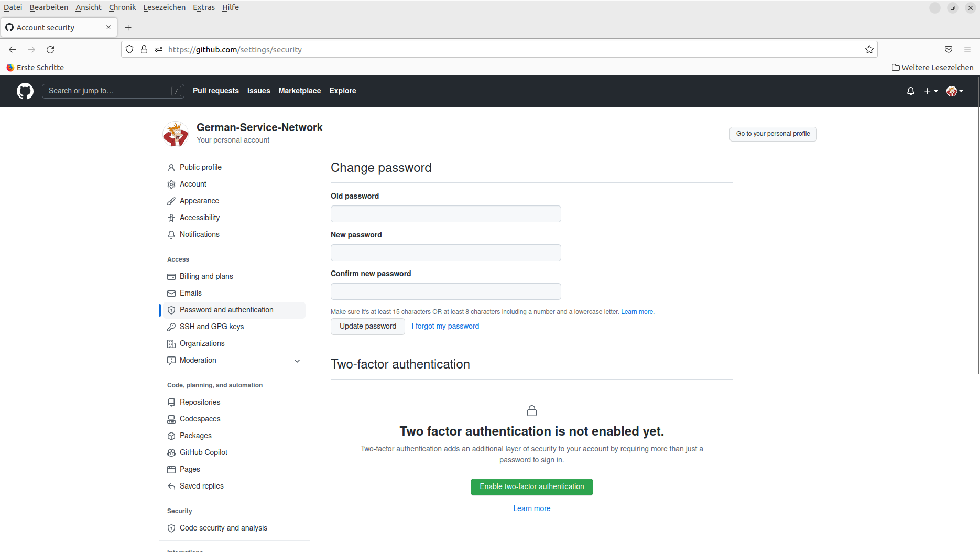This screenshot has width=980, height=552.
Task: Open the Issues page link
Action: pos(259,91)
